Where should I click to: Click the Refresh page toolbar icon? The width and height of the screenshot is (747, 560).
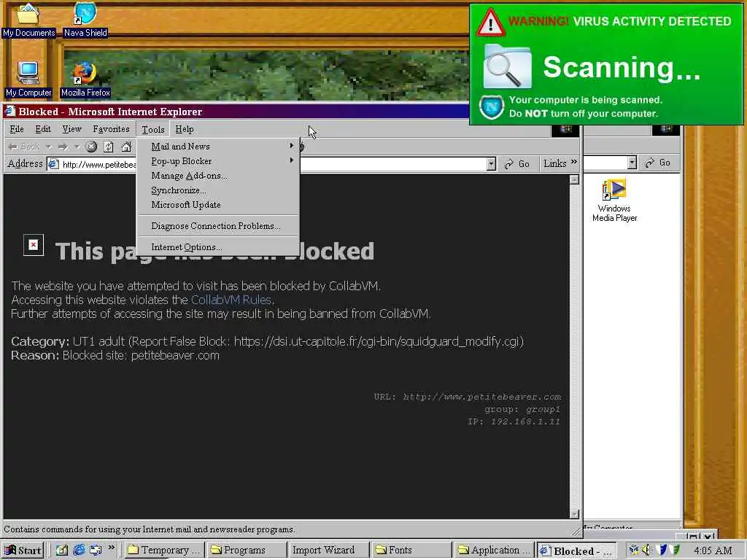click(x=109, y=147)
